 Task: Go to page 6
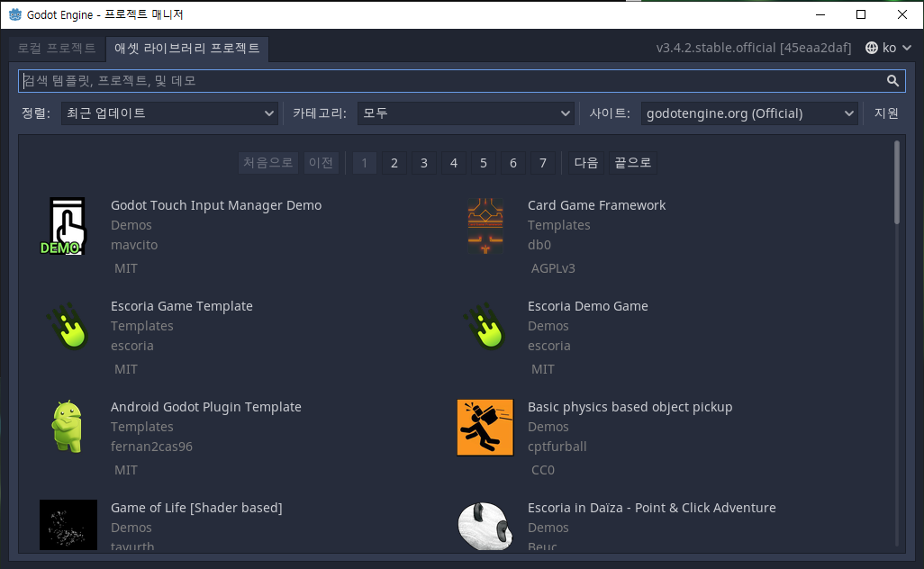pos(513,163)
